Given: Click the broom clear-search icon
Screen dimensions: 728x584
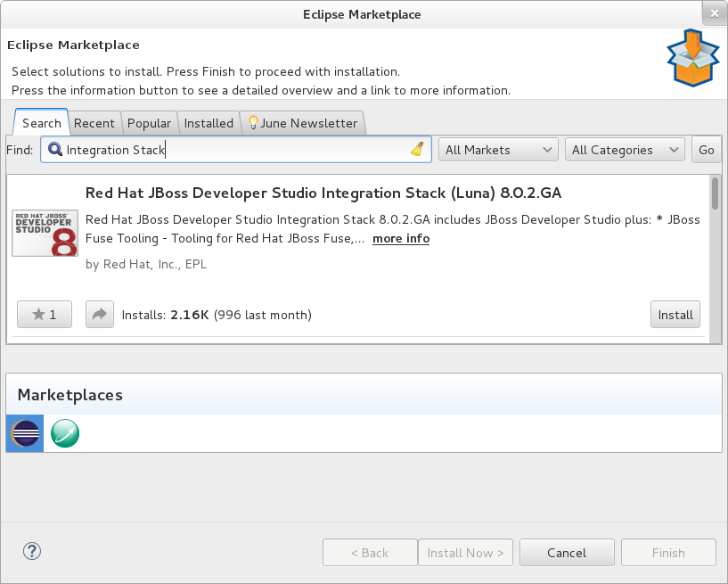Looking at the screenshot, I should click(417, 150).
